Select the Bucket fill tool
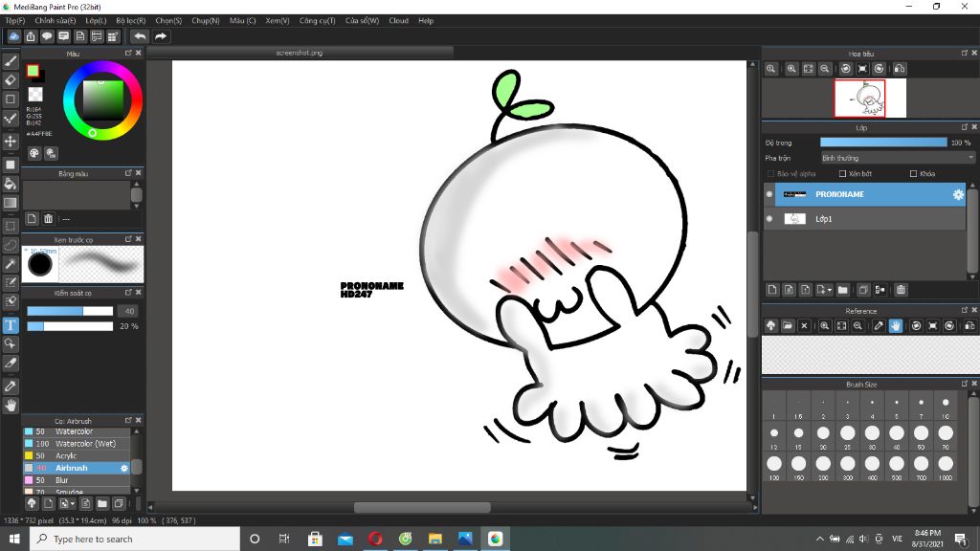The width and height of the screenshot is (980, 551). 11,184
